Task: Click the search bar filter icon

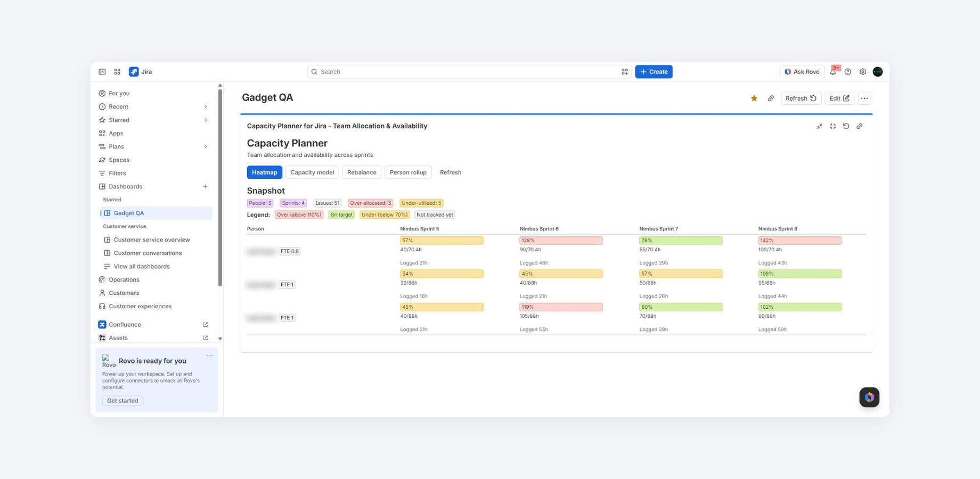Action: click(625, 72)
